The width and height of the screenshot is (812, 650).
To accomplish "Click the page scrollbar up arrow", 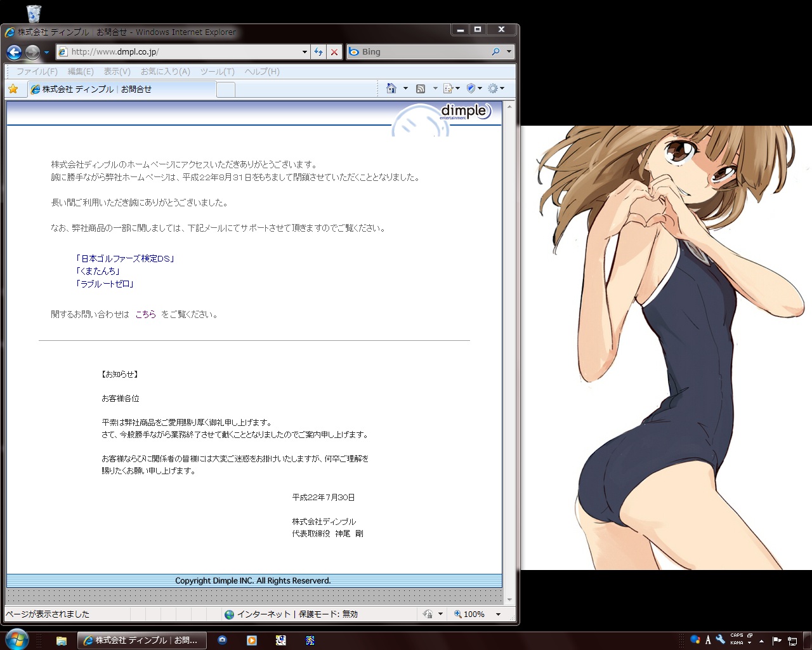I will (509, 107).
